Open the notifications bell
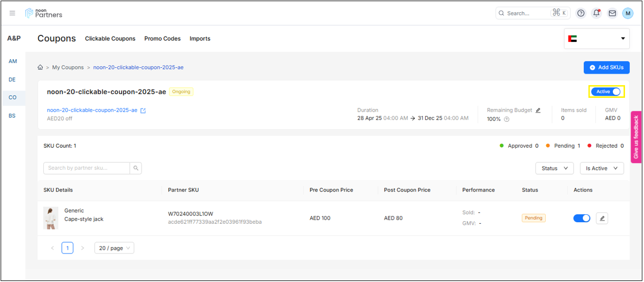The height and width of the screenshot is (282, 644). coord(596,13)
